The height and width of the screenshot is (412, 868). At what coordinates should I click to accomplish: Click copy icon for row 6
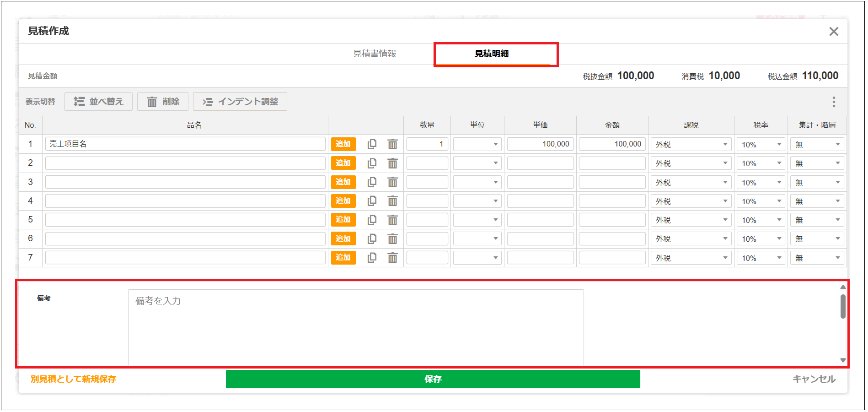click(372, 239)
